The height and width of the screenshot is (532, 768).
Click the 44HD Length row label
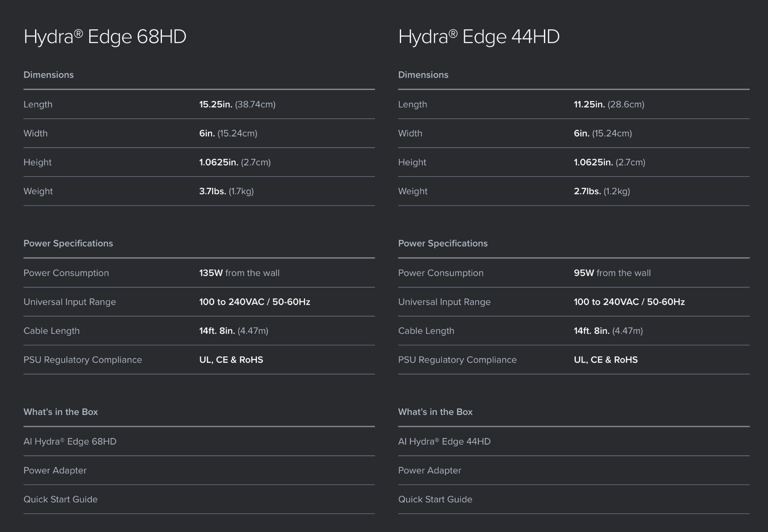(413, 105)
